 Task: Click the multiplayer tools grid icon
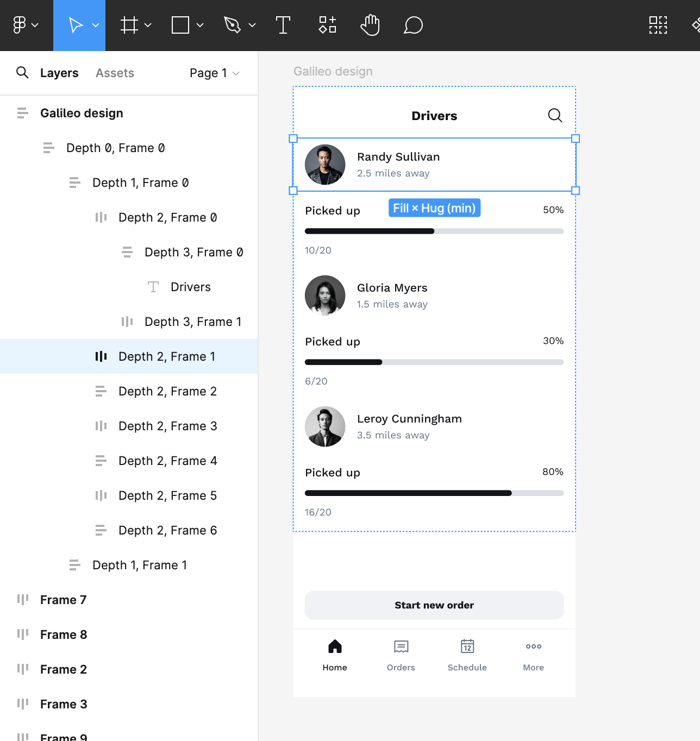click(658, 25)
